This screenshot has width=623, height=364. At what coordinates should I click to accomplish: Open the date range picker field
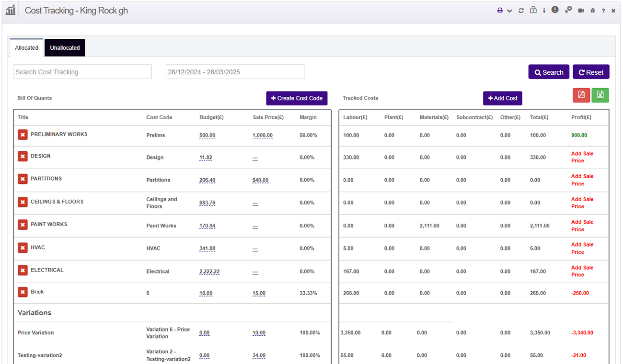(235, 72)
